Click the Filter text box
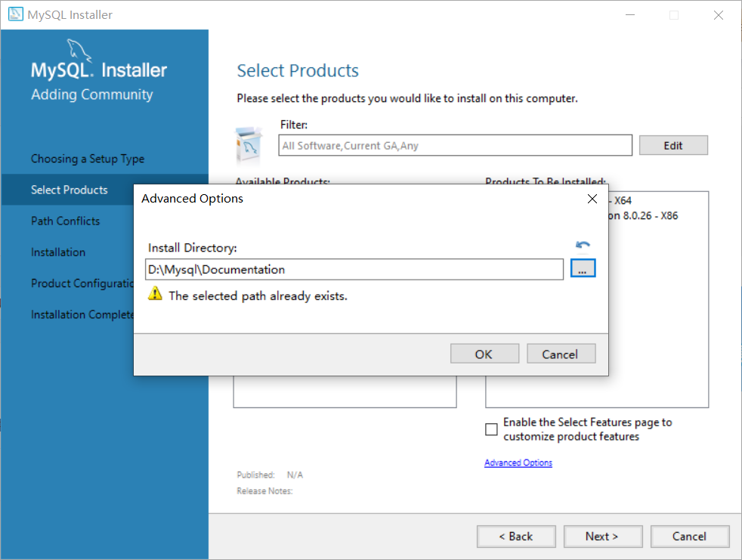Viewport: 742px width, 560px height. (x=455, y=145)
